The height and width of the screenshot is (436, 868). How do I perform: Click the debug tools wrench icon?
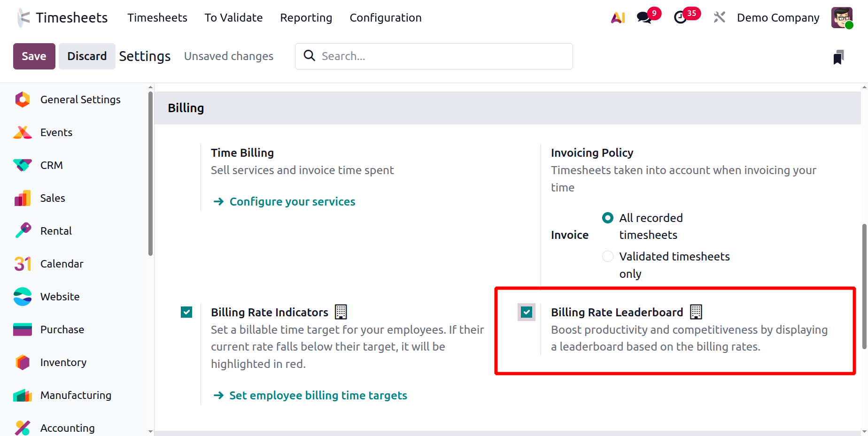pyautogui.click(x=719, y=18)
